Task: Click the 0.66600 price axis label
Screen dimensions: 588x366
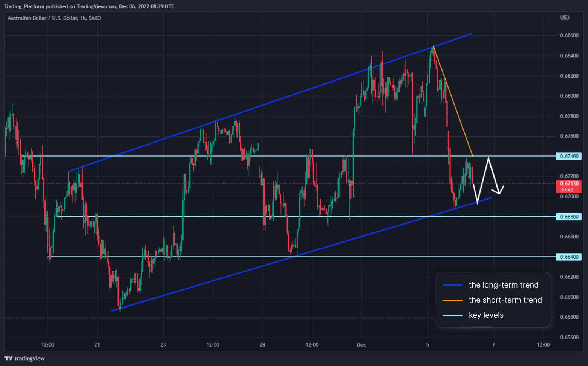Action: click(x=569, y=237)
